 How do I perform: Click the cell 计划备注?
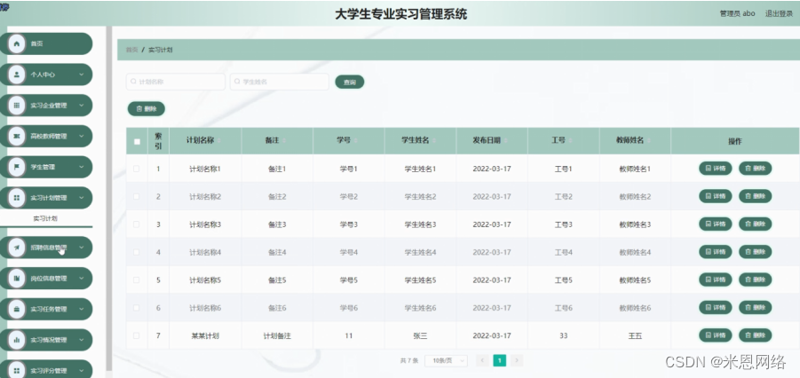click(277, 336)
